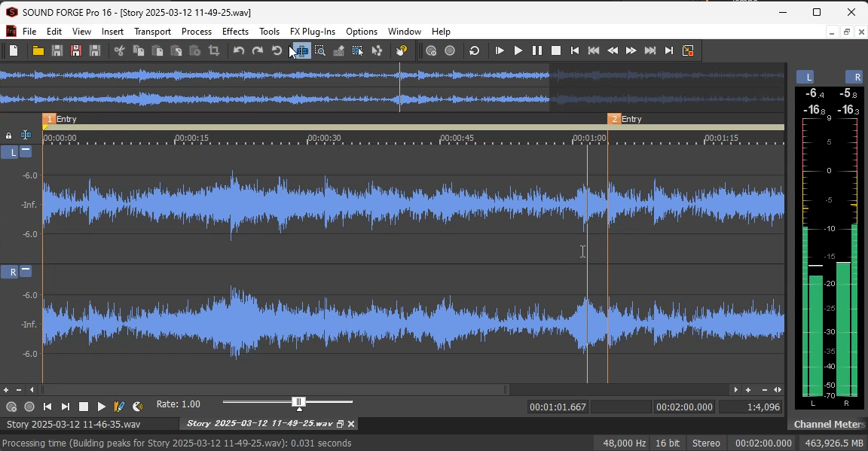Cut selection with the scissors icon
The image size is (868, 451).
(119, 51)
